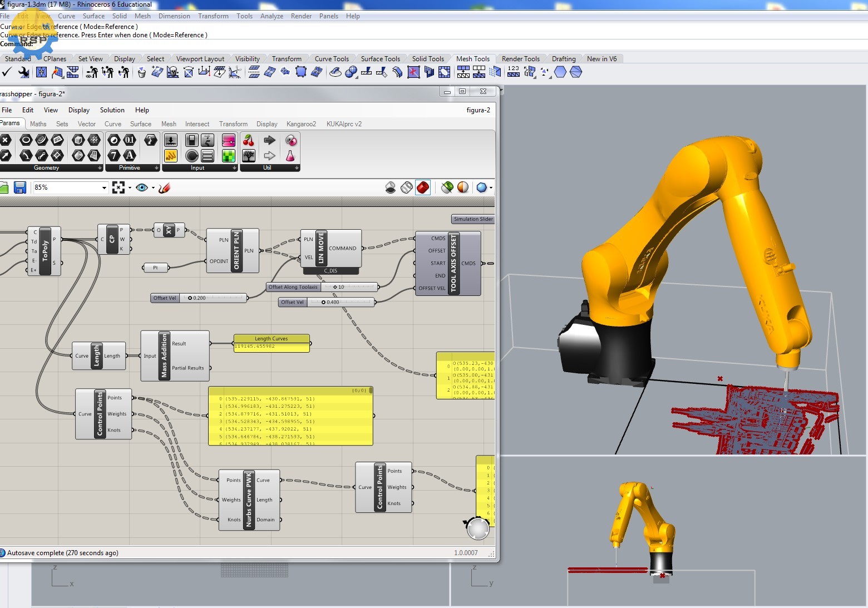Select the Integer 7 parameter icon

click(x=114, y=156)
